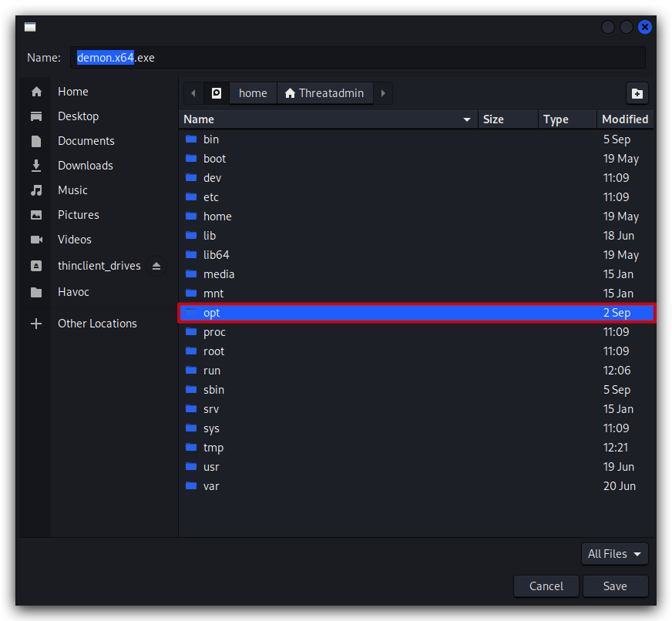672x621 pixels.
Task: Click the Downloads arrow icon
Action: (x=36, y=166)
